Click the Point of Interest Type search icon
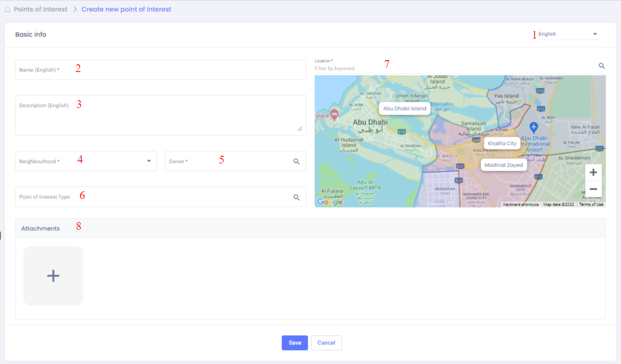 [x=296, y=197]
